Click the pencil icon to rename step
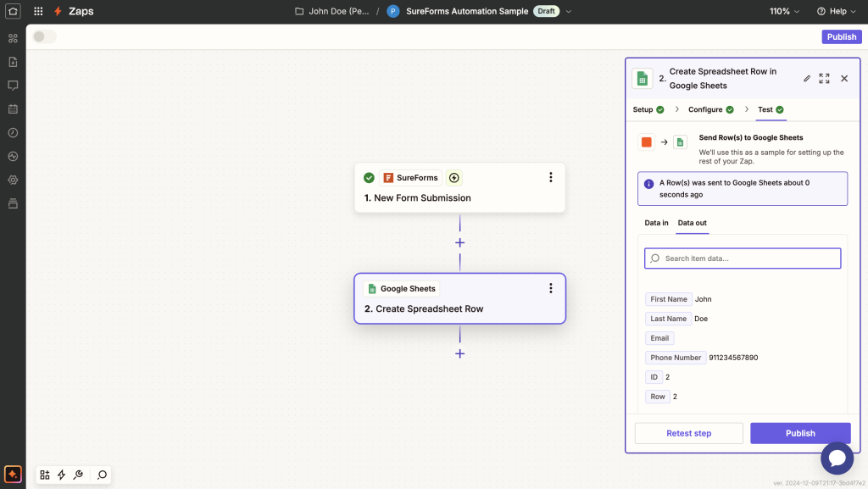Viewport: 868px width, 489px height. 807,78
